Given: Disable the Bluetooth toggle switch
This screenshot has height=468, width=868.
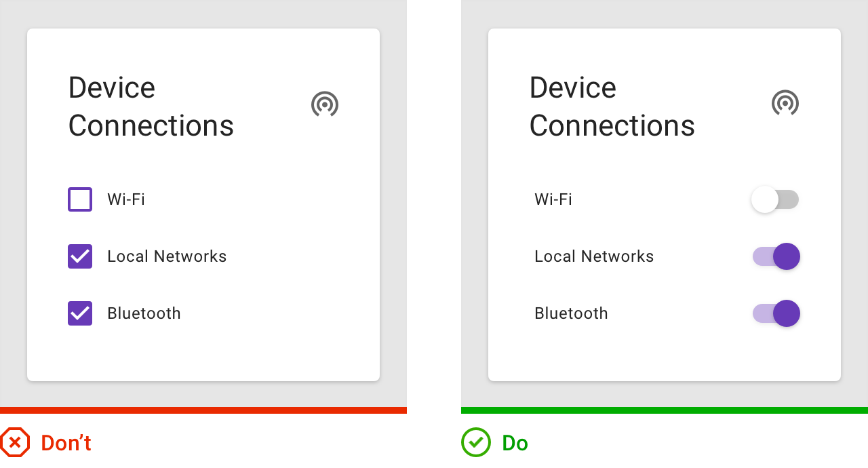Looking at the screenshot, I should (776, 313).
